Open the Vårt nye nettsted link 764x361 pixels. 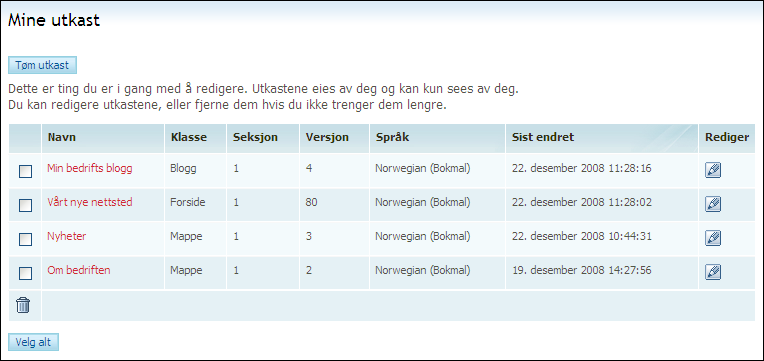[90, 202]
